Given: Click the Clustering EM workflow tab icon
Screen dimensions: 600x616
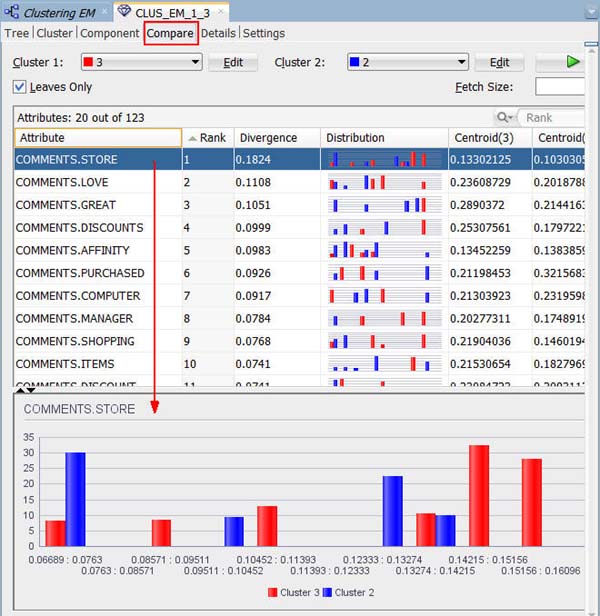Looking at the screenshot, I should click(12, 12).
